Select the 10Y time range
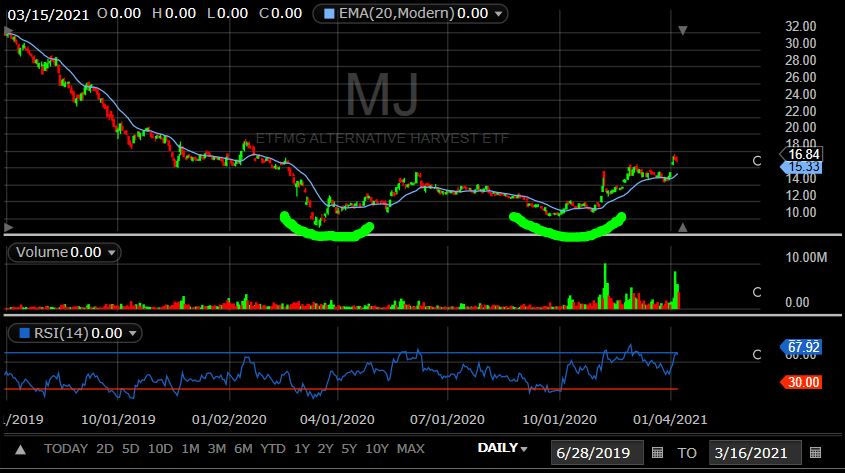 click(377, 449)
